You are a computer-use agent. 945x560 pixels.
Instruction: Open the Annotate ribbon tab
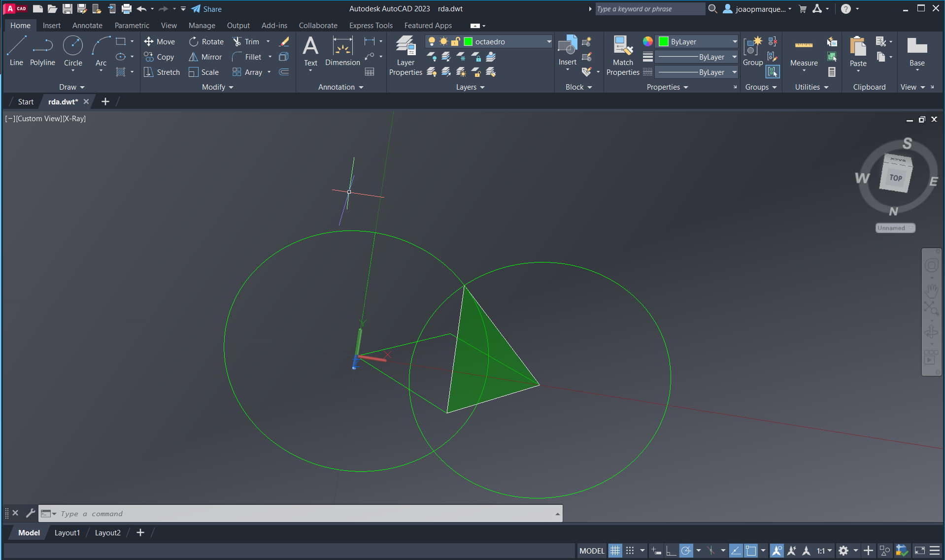pyautogui.click(x=87, y=26)
